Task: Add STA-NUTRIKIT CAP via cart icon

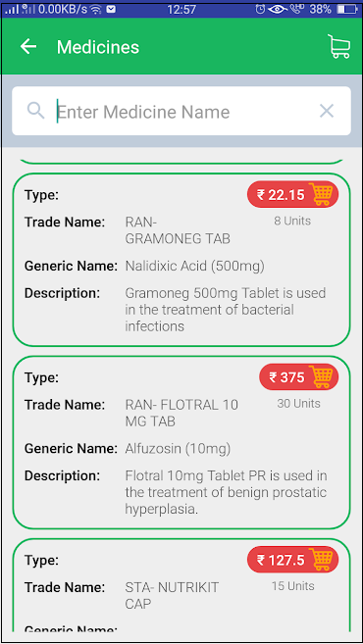Action: (x=323, y=559)
